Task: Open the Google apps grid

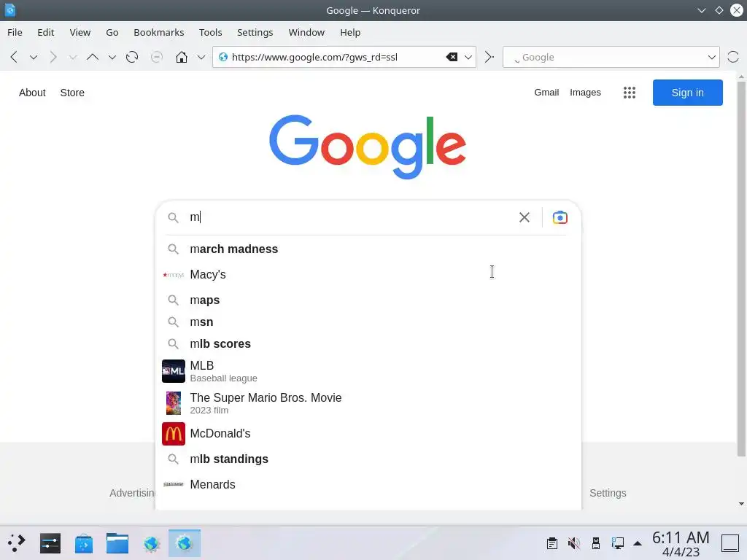Action: pos(630,93)
